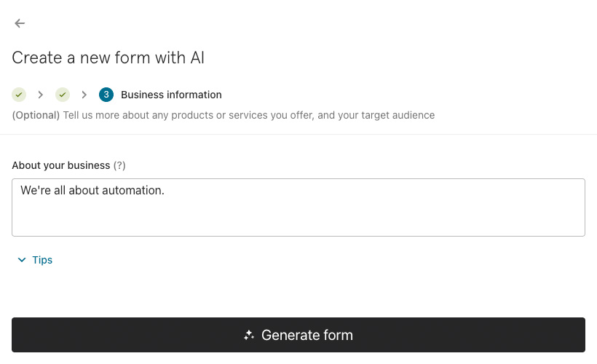
Task: Go to first completed step checkmark
Action: point(19,95)
